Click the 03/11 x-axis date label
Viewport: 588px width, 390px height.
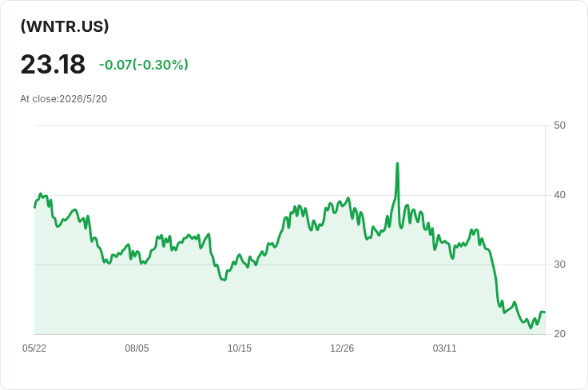coord(445,348)
